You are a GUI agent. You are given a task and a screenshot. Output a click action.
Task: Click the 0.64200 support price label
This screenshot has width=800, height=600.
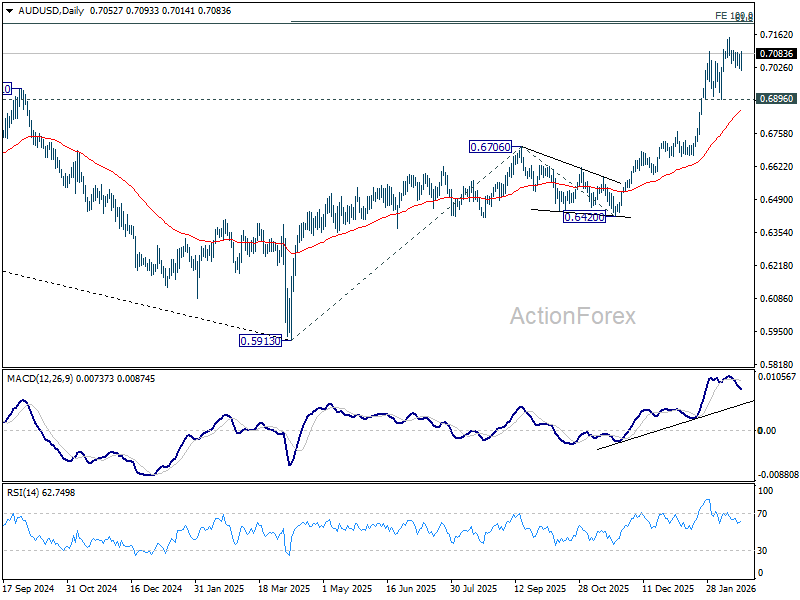584,217
